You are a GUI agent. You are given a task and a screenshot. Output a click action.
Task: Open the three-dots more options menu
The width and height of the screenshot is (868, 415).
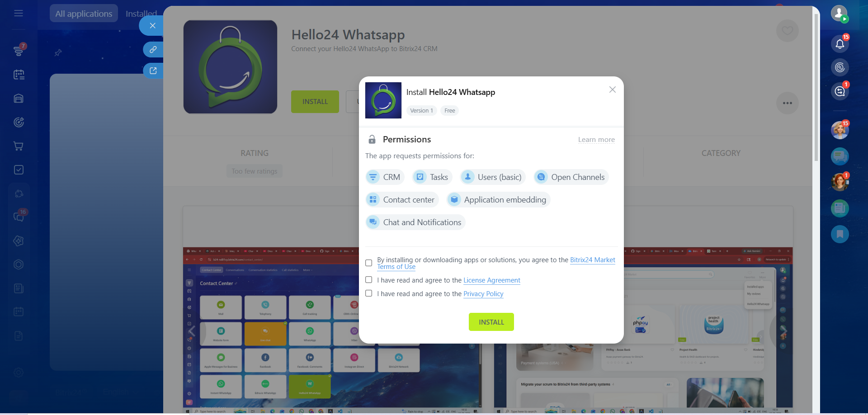point(788,103)
